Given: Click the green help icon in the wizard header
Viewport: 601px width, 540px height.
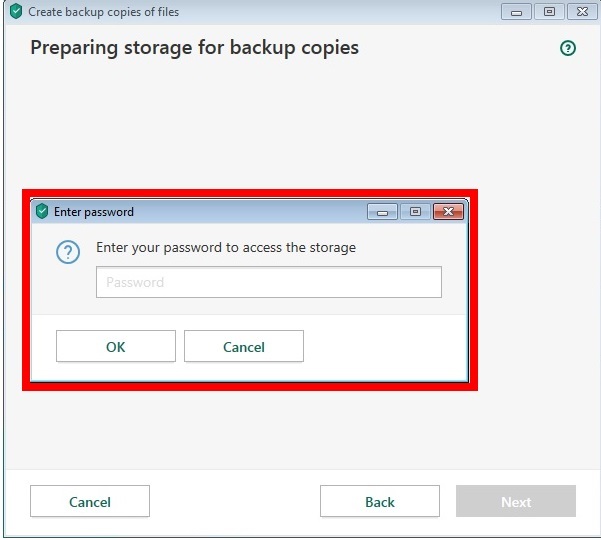Looking at the screenshot, I should tap(568, 48).
